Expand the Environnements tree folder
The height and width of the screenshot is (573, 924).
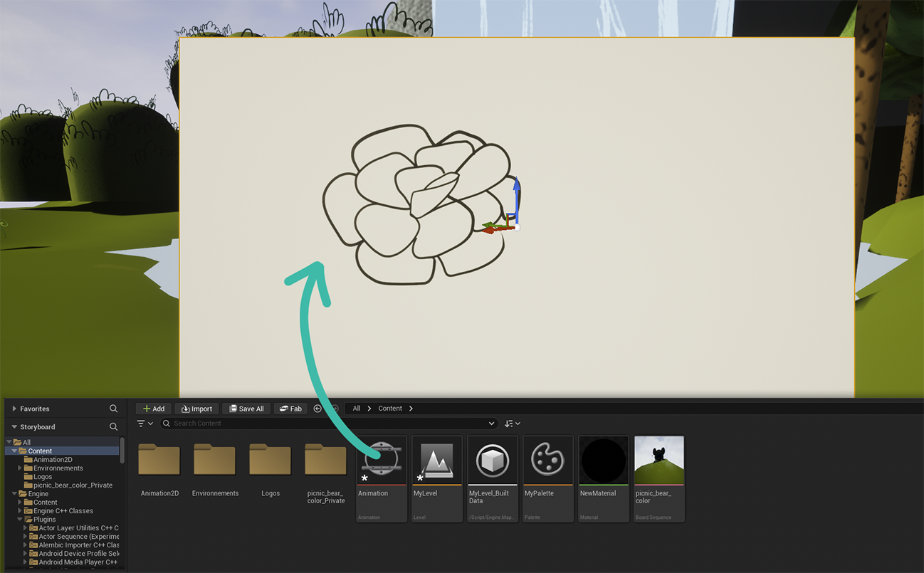tap(20, 468)
